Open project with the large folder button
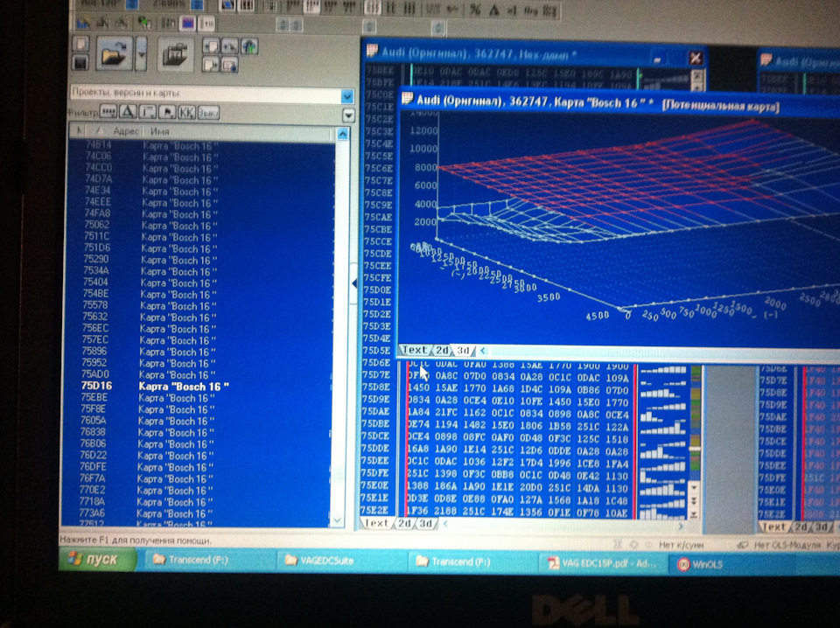The image size is (840, 628). tap(114, 53)
